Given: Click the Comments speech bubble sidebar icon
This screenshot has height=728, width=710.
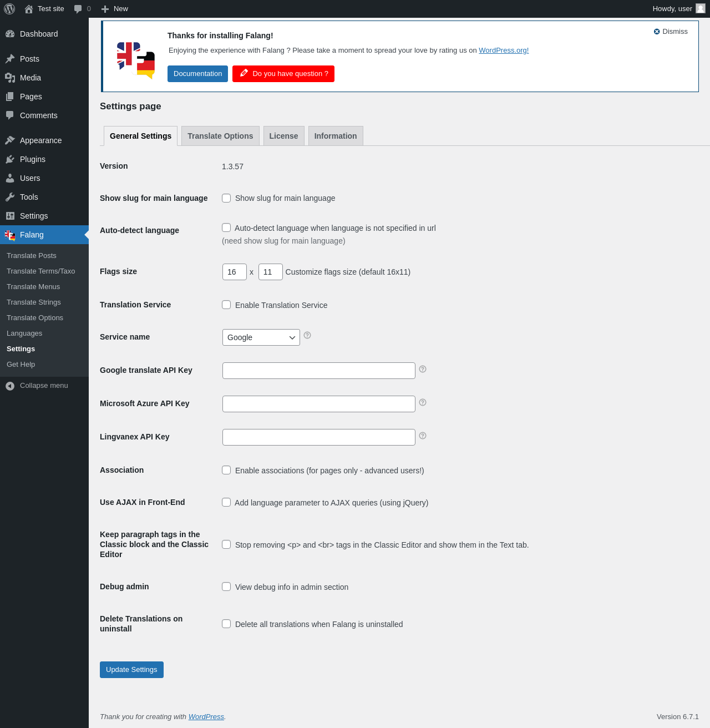Looking at the screenshot, I should 10,115.
